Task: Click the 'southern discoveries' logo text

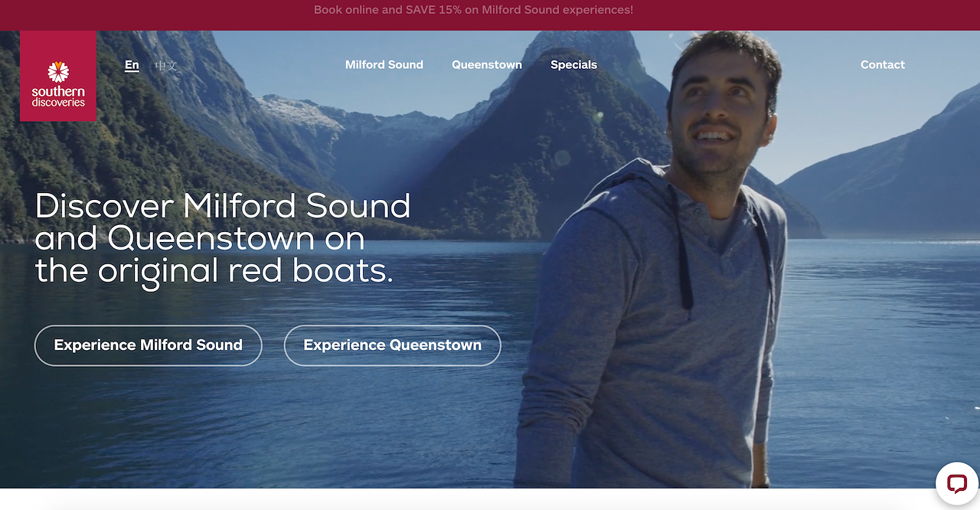Action: click(58, 96)
